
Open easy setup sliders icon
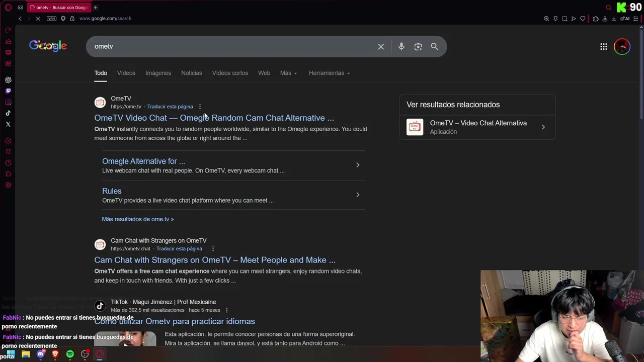click(636, 19)
